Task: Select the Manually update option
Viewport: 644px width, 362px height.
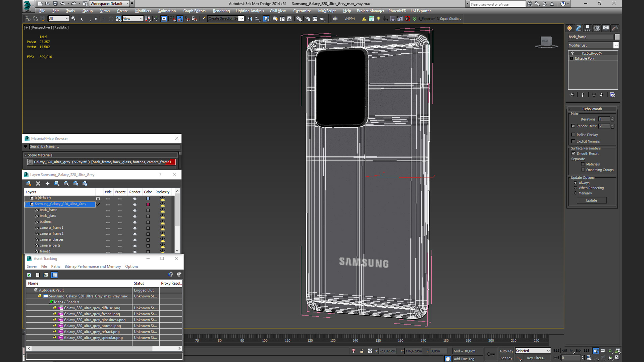Action: [x=576, y=193]
